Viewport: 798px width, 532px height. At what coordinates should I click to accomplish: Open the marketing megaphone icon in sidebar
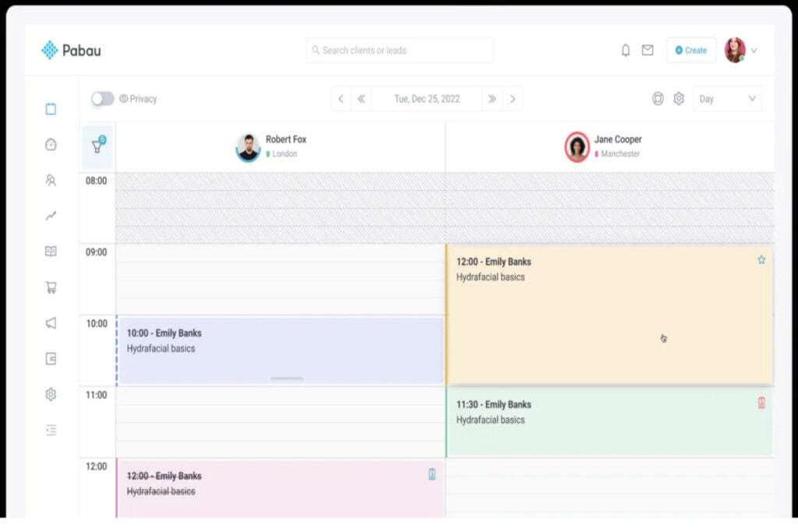[x=51, y=323]
